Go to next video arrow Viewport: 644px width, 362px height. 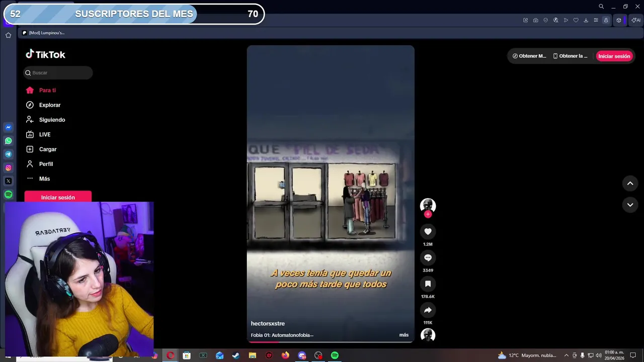(x=630, y=205)
